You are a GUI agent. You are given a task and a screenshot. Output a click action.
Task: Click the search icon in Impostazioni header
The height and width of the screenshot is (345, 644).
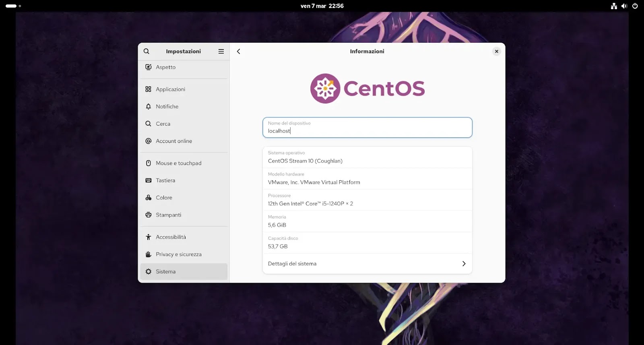coord(147,52)
